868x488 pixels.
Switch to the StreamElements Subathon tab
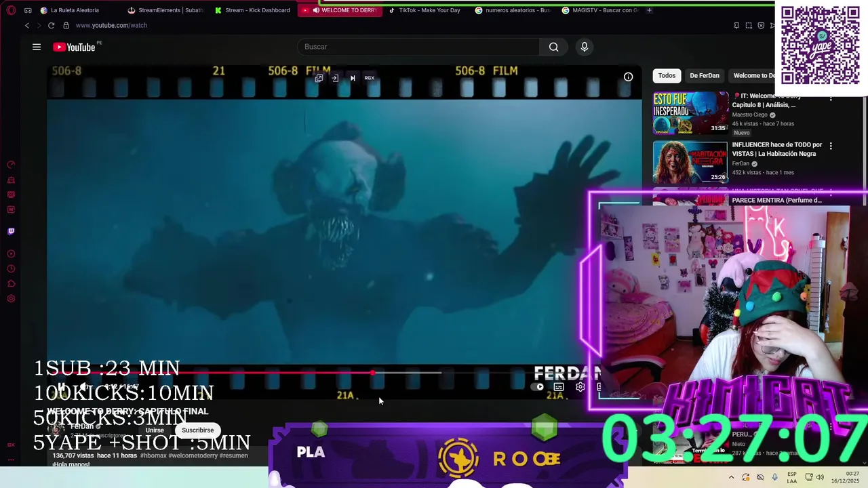pyautogui.click(x=165, y=10)
